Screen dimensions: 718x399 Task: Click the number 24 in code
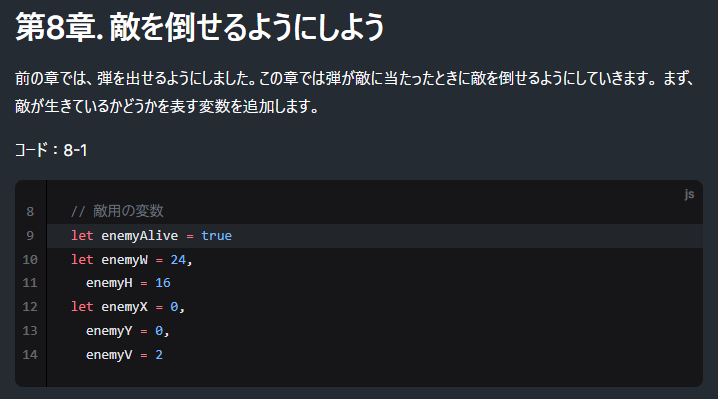point(178,260)
